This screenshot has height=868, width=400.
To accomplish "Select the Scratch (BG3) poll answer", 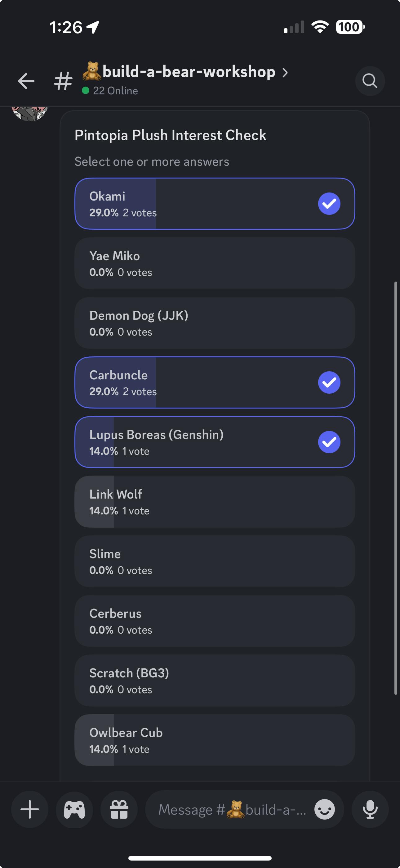I will point(215,680).
